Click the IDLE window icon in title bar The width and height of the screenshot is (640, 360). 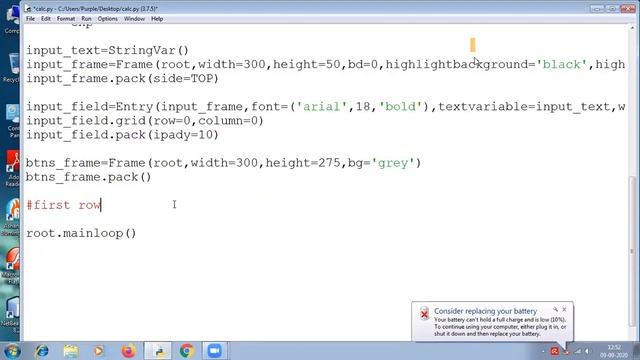coord(28,9)
